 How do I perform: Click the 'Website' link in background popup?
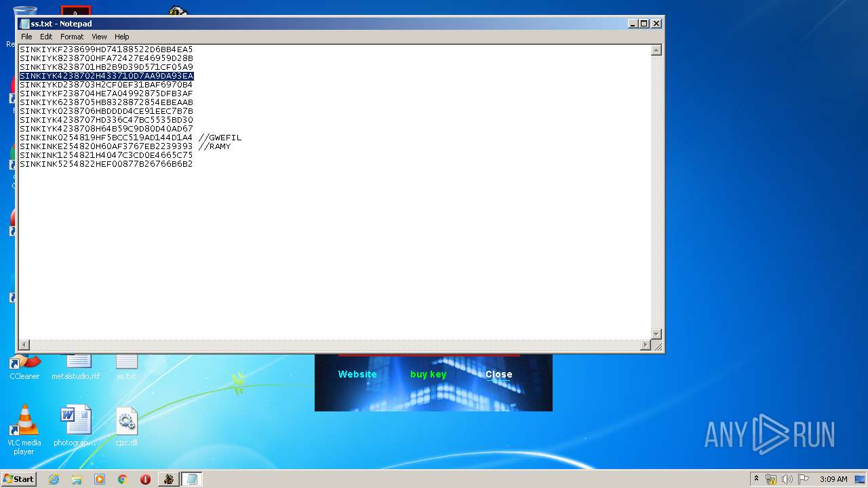pos(357,374)
